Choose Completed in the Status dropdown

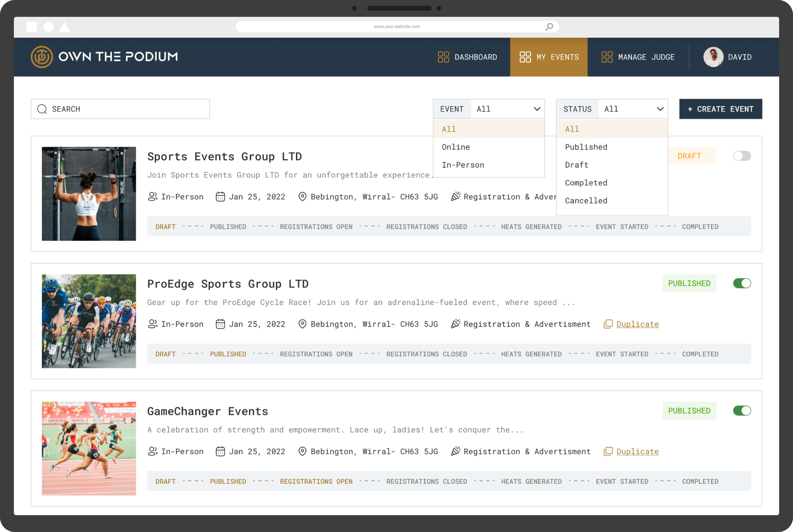(x=612, y=183)
